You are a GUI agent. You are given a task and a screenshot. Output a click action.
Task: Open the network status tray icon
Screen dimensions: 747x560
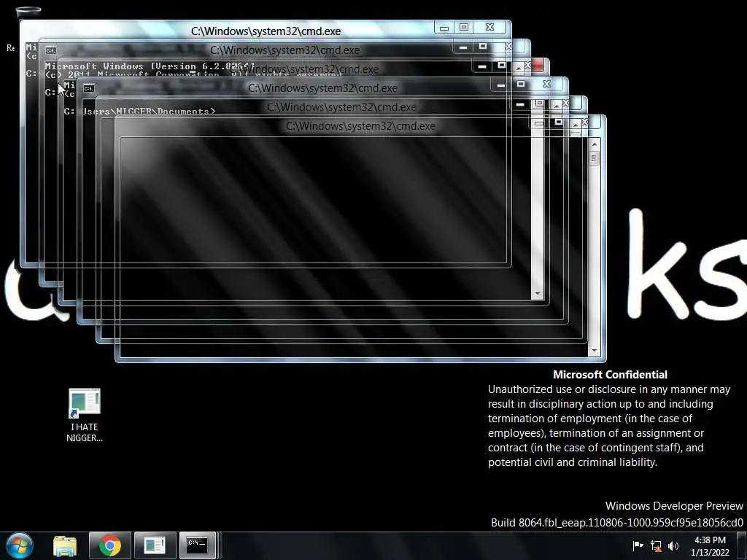pyautogui.click(x=656, y=545)
